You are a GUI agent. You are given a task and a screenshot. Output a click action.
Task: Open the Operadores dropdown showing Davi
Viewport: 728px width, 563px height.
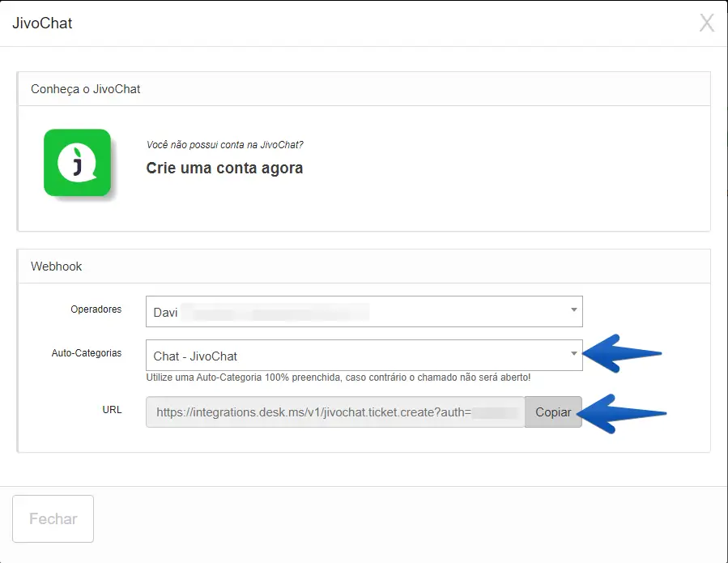point(356,312)
